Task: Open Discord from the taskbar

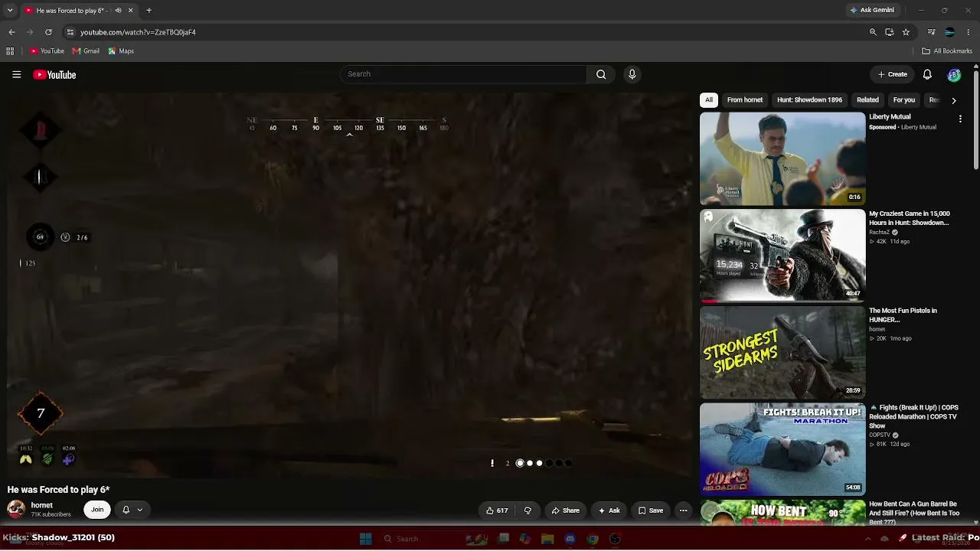Action: coord(570,539)
